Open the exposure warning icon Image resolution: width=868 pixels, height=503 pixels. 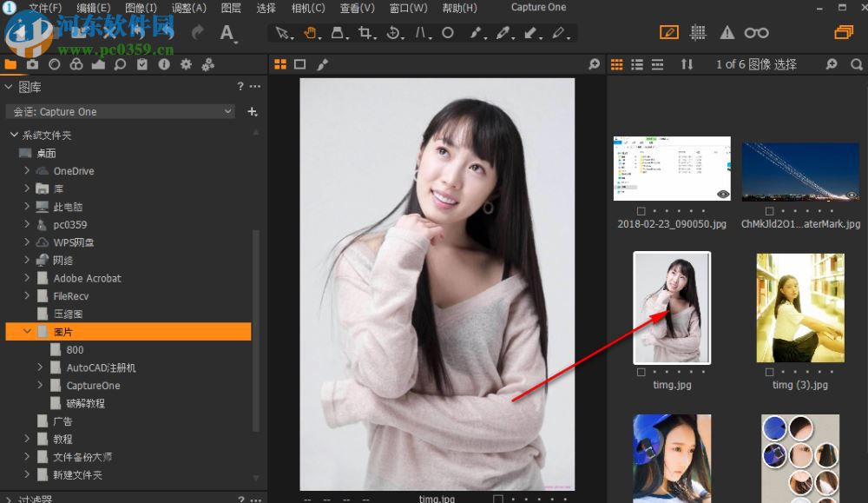[727, 32]
